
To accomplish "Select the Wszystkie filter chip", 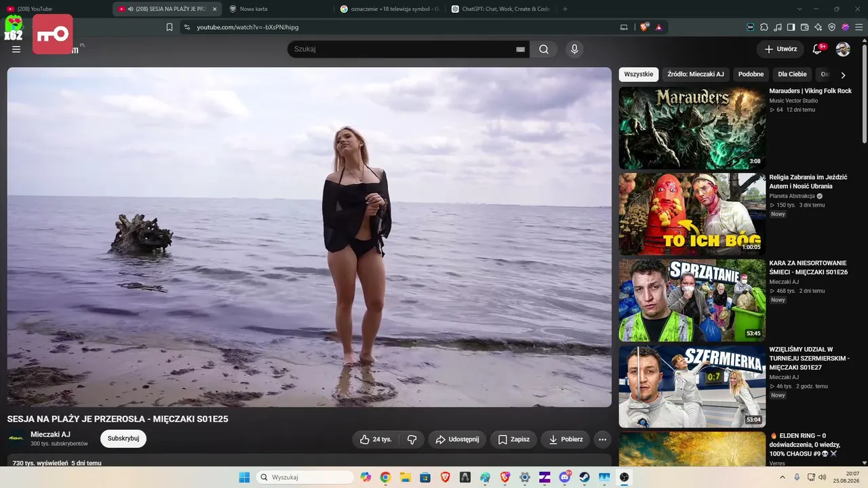I will (x=639, y=75).
